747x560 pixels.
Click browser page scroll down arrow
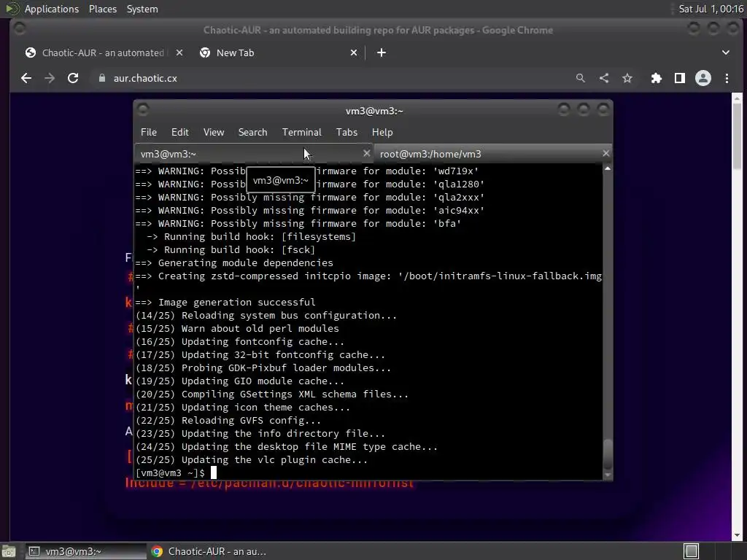pos(737,534)
